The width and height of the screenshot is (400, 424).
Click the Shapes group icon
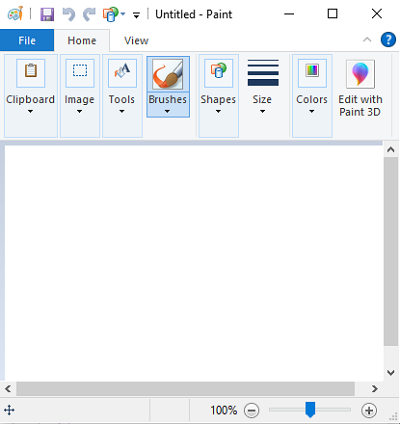(219, 73)
